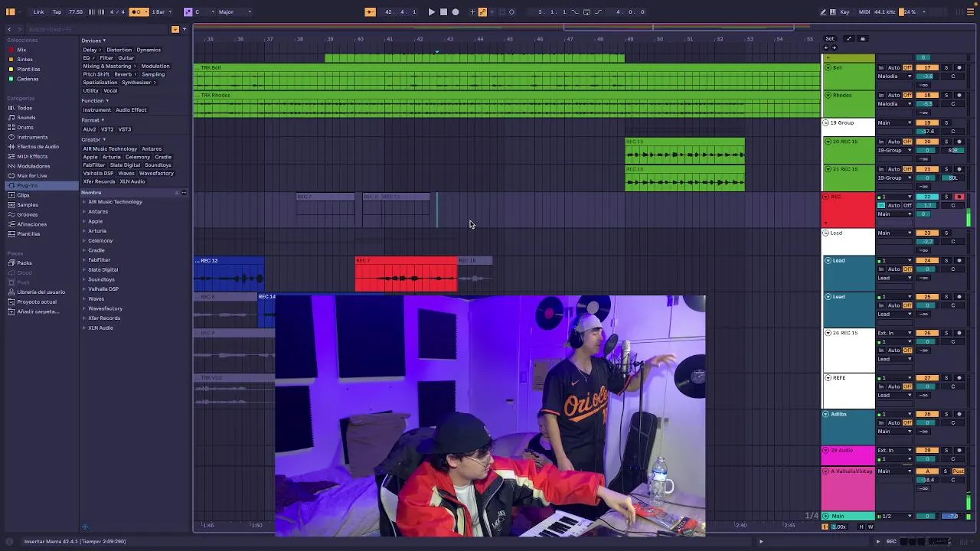Deactivate track 19 Group activator
Screen dimensions: 980x551
pyautogui.click(x=927, y=122)
